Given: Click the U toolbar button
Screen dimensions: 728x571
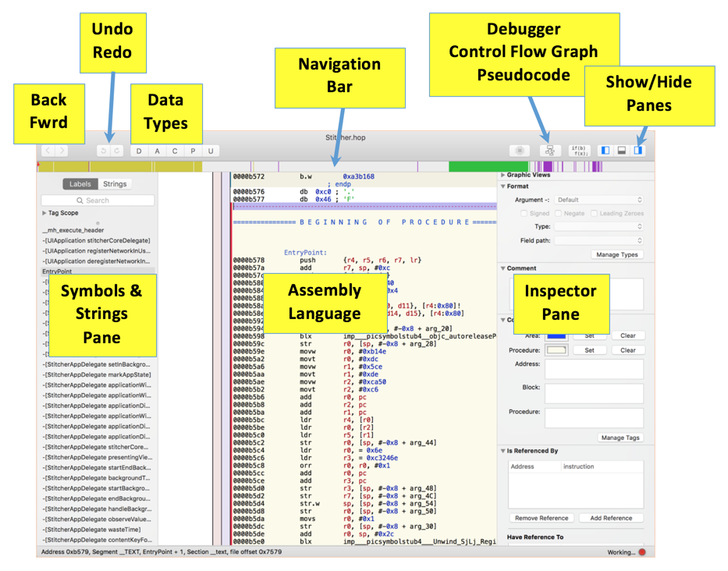Looking at the screenshot, I should point(211,151).
